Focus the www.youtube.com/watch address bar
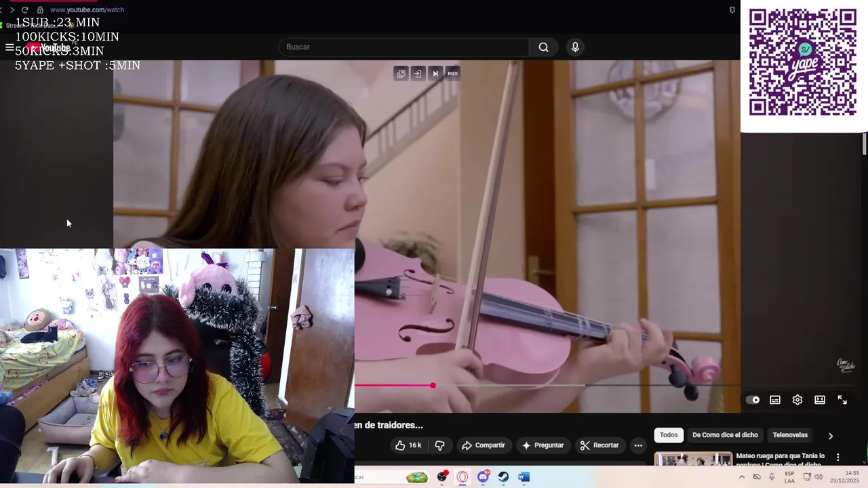Image resolution: width=868 pixels, height=488 pixels. 87,10
